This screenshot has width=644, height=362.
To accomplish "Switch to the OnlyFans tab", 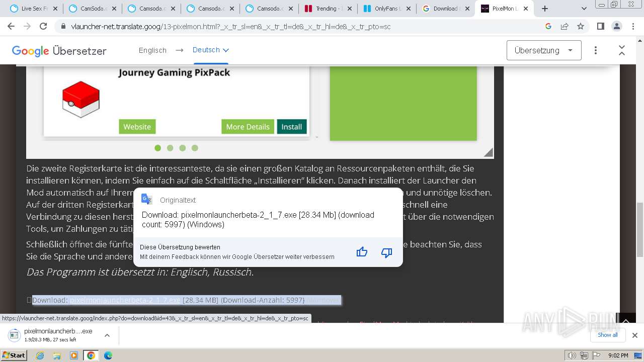I will coord(386,9).
